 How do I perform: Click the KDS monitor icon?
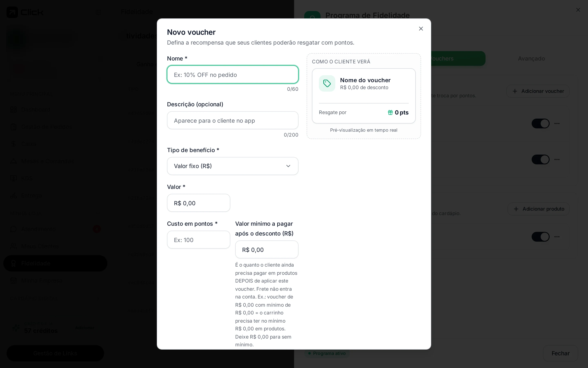point(14,178)
